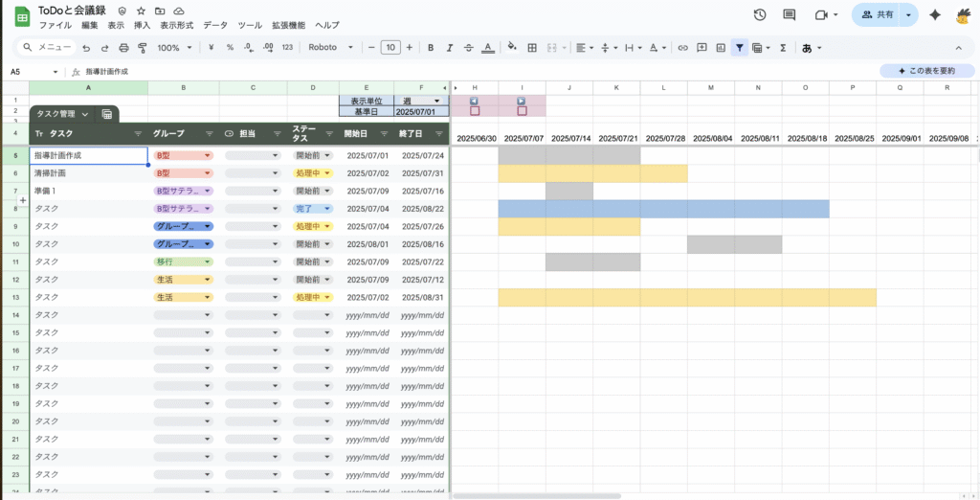Click the right arrow navigation button in I1
980x500 pixels.
tap(522, 101)
